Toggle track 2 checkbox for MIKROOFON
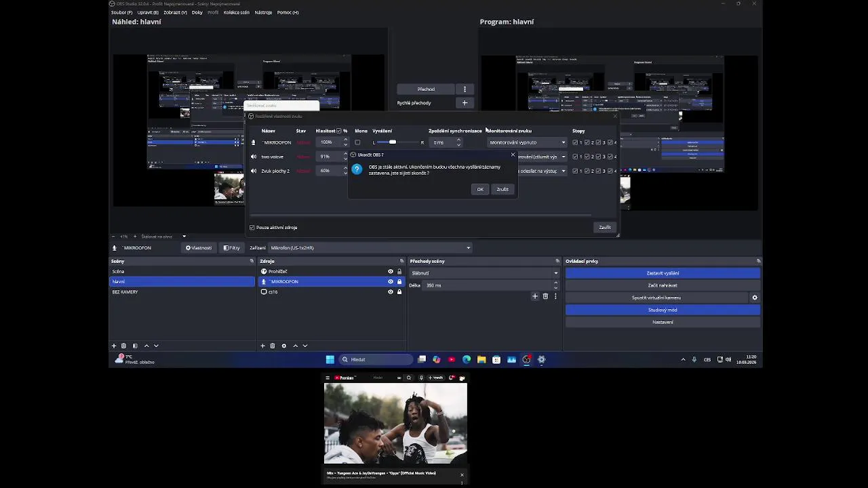 click(587, 142)
